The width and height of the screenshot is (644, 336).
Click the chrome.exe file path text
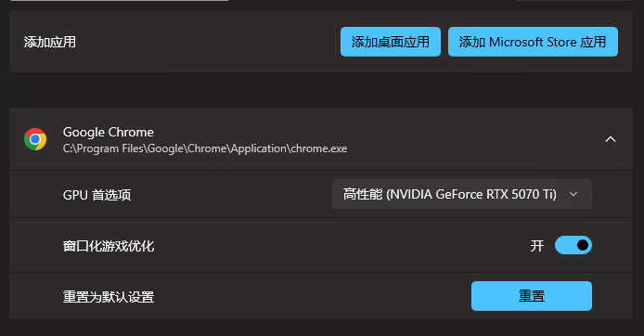205,149
